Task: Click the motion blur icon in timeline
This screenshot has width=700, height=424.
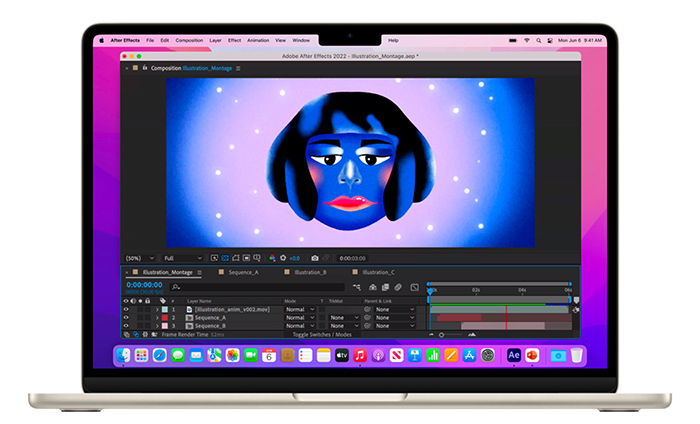Action: click(x=398, y=287)
